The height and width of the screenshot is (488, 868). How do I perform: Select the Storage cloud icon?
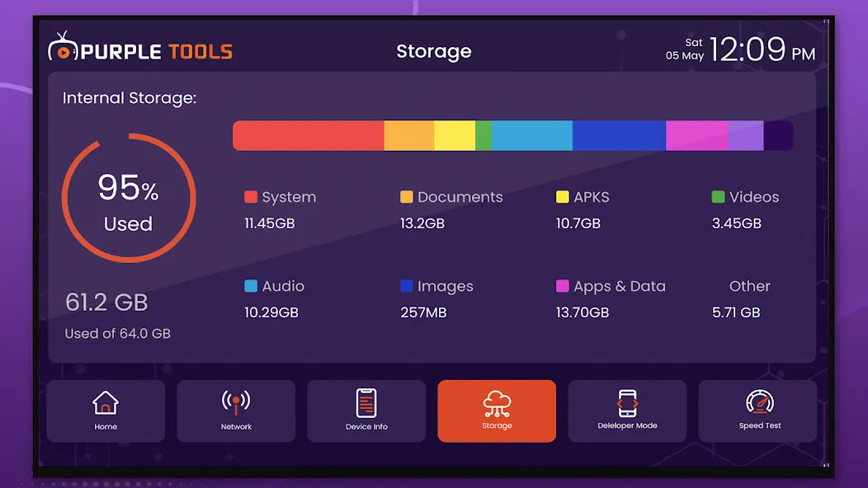pos(497,403)
